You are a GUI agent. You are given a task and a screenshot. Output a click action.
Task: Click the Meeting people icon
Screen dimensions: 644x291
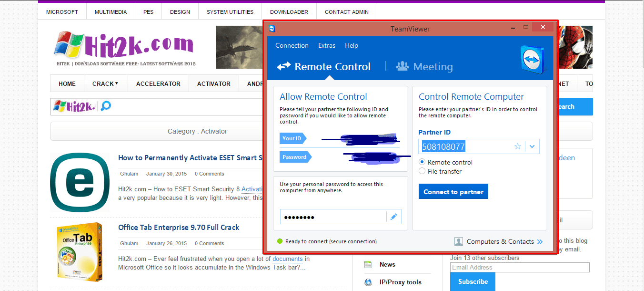(402, 66)
